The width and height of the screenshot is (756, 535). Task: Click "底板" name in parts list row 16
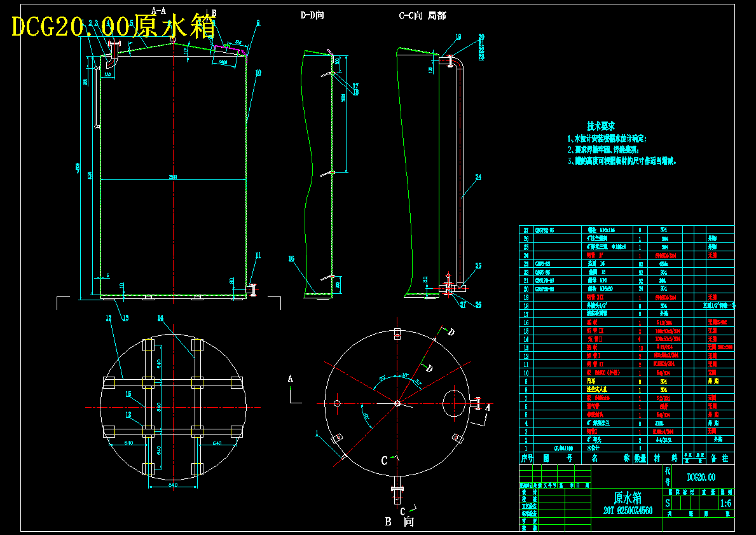click(591, 322)
